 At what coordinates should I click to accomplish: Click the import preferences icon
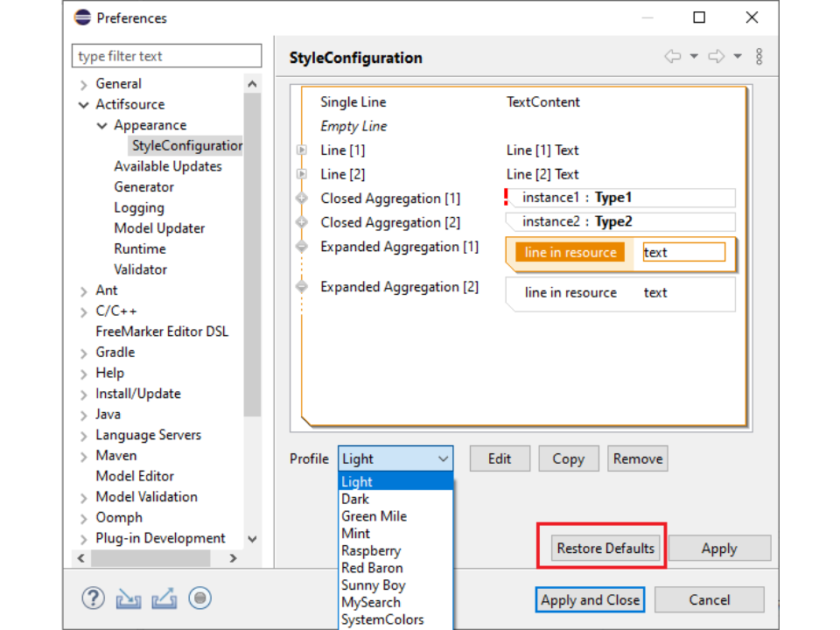(x=129, y=598)
